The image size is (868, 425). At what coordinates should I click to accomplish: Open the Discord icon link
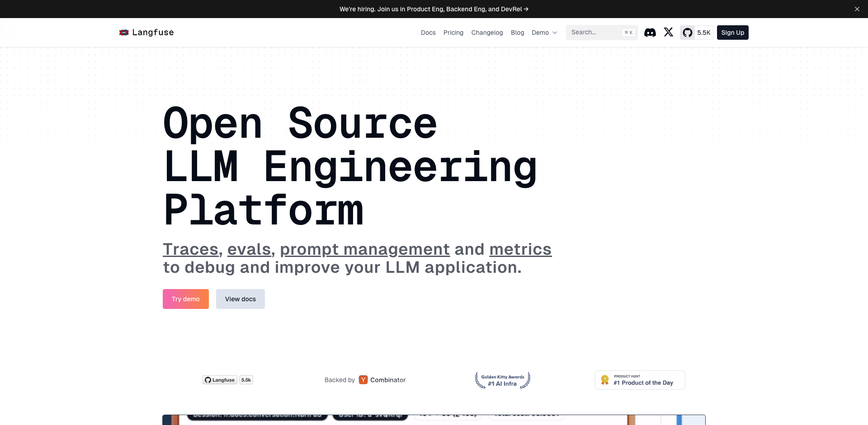[650, 33]
